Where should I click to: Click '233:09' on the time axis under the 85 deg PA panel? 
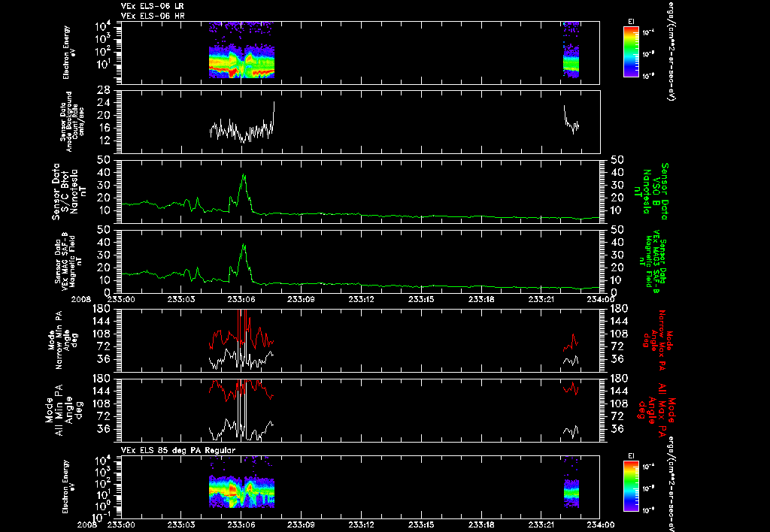pos(301,524)
